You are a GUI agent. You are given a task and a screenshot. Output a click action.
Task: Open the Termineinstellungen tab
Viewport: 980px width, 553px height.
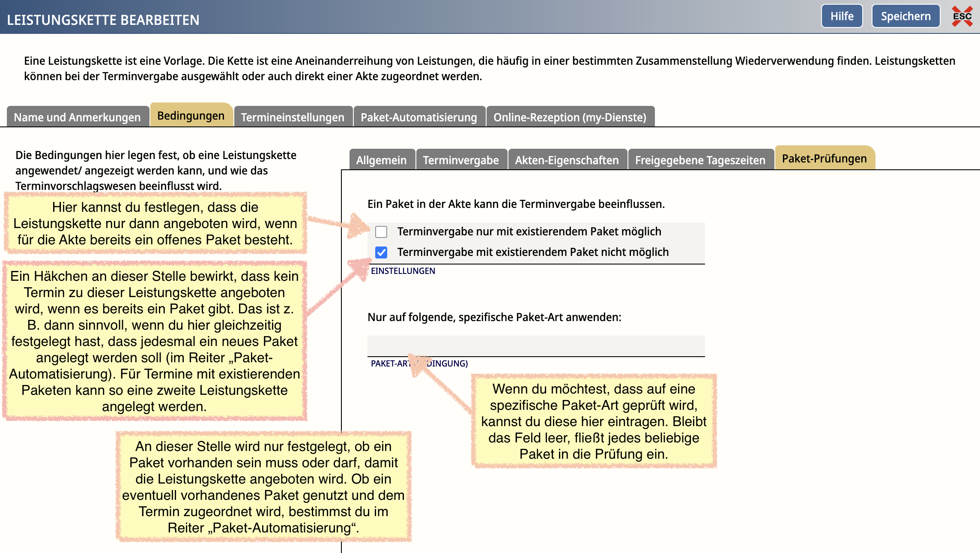click(x=293, y=117)
